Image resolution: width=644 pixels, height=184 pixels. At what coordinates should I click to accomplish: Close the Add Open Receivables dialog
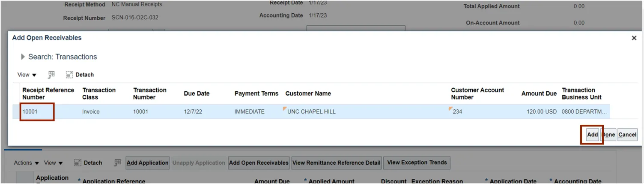(x=634, y=38)
